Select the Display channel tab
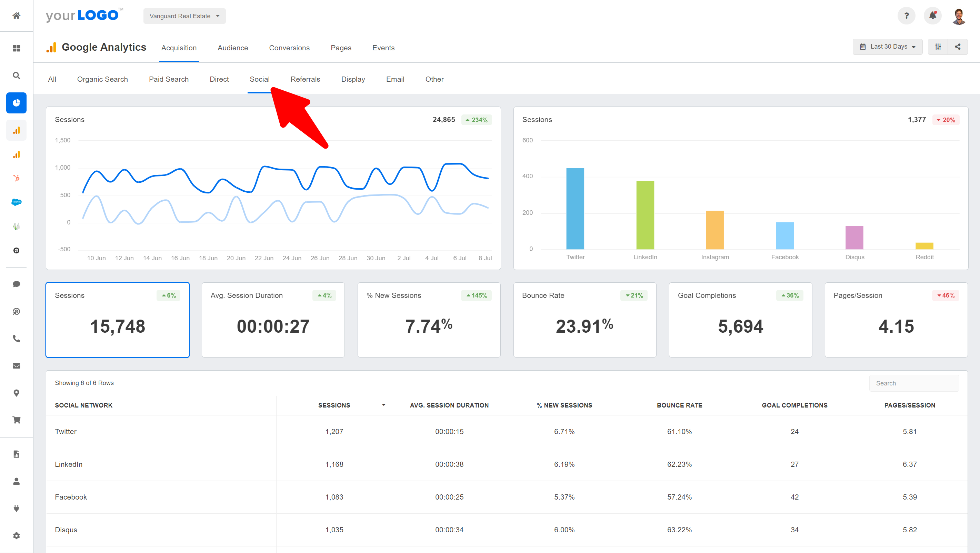Viewport: 980px width, 553px height. (353, 79)
